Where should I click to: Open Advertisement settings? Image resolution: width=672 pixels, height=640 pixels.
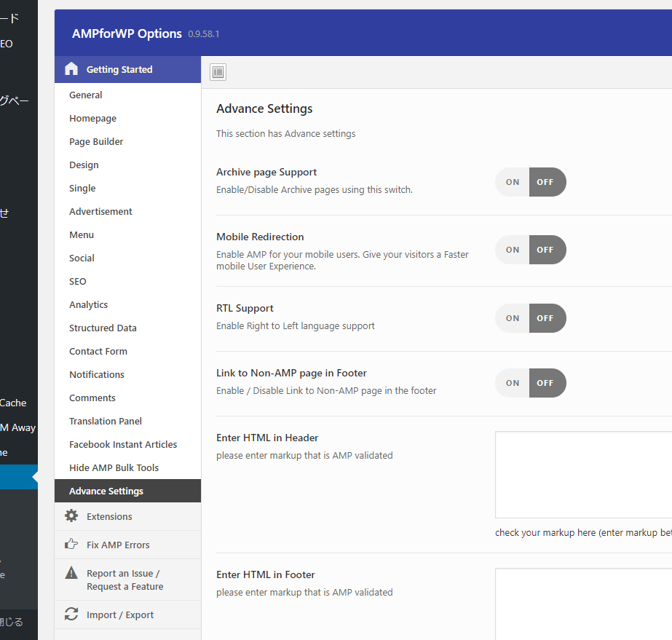127,212
